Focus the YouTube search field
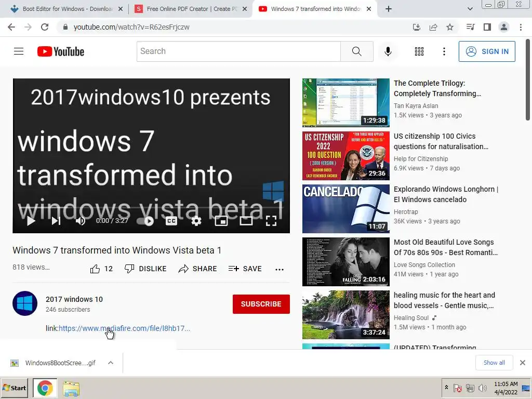532x399 pixels. (238, 51)
